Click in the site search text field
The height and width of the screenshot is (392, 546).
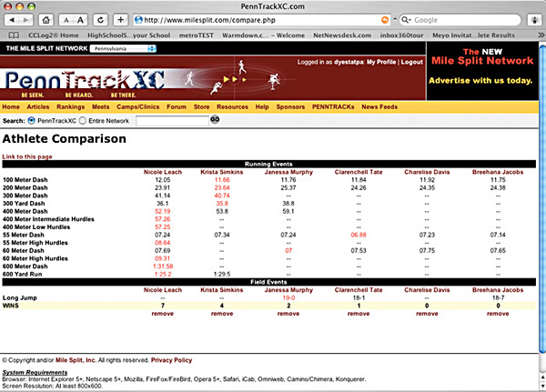[172, 119]
